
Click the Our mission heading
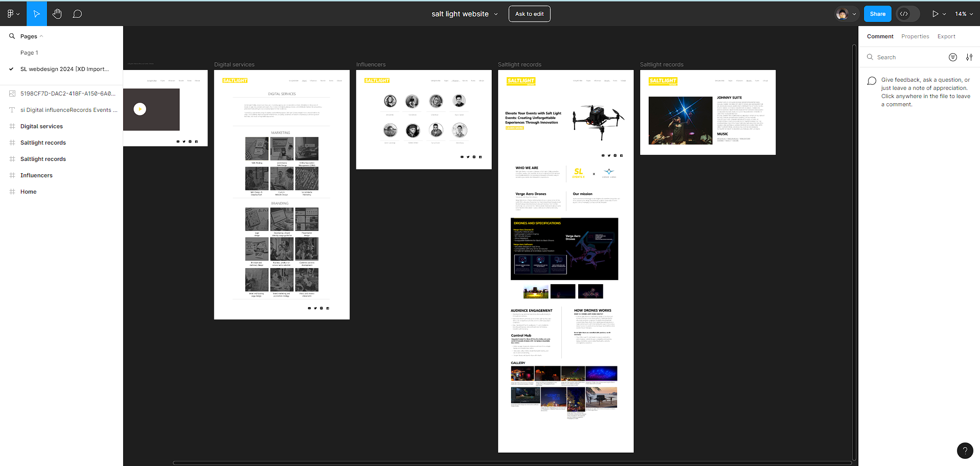point(582,194)
